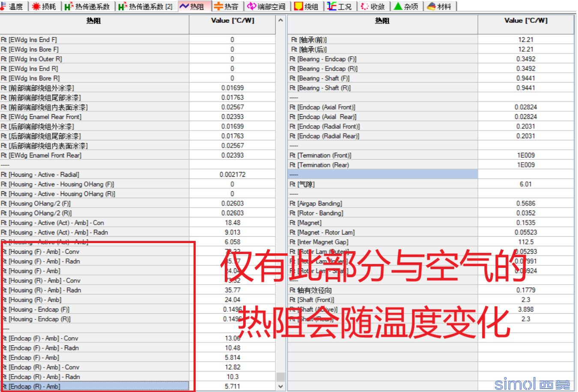Select row Rt [Endcap (F) - Amb] - Radn
The height and width of the screenshot is (392, 578).
coord(94,348)
